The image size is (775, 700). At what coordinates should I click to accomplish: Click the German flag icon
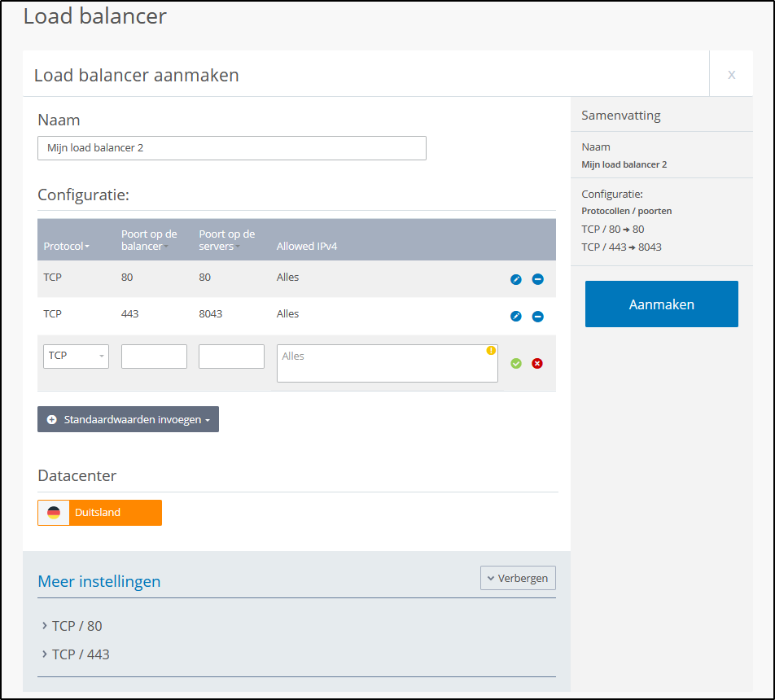pyautogui.click(x=54, y=513)
